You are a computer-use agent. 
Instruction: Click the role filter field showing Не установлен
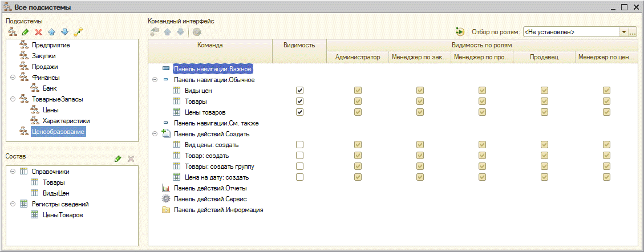[572, 32]
